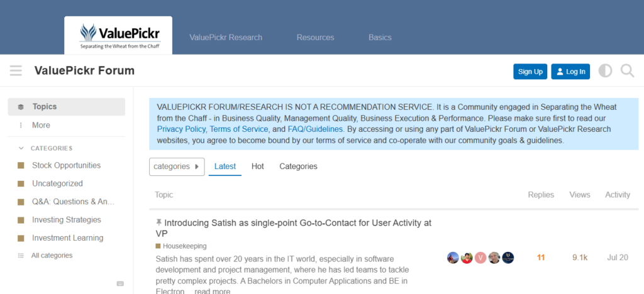Click the Housekeeping category tag
The width and height of the screenshot is (644, 294).
pyautogui.click(x=184, y=246)
